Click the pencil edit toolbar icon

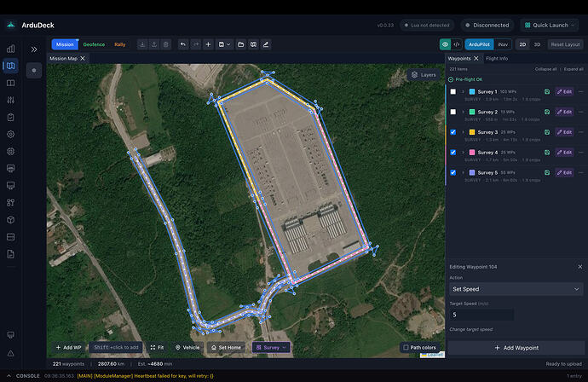[x=266, y=44]
